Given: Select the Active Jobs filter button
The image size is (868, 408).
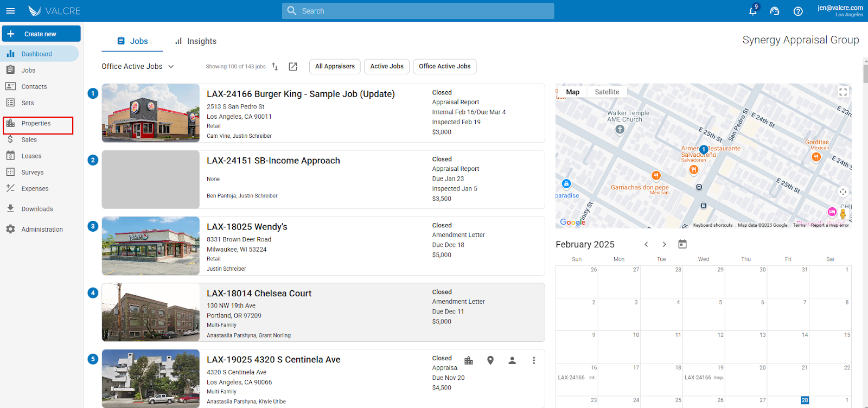Looking at the screenshot, I should (x=387, y=66).
